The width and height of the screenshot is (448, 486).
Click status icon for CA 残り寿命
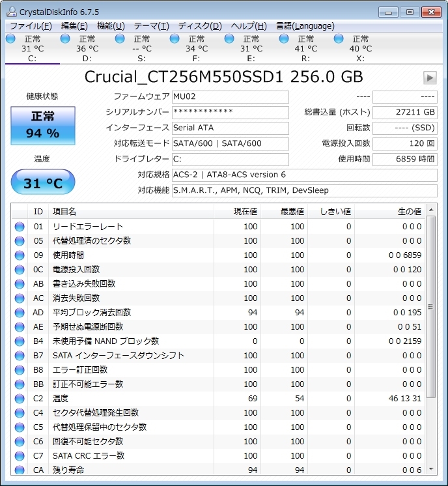(x=20, y=470)
